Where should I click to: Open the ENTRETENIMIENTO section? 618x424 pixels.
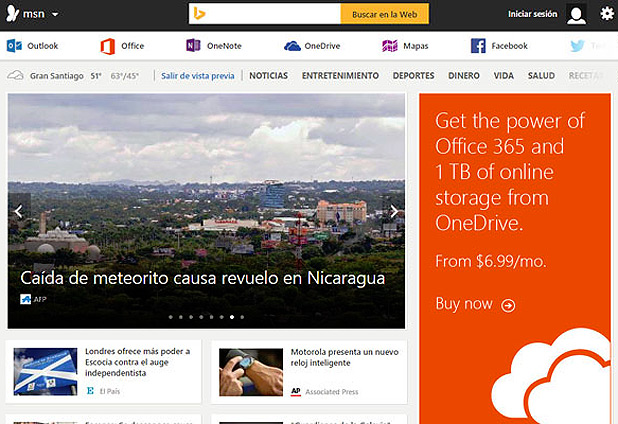[340, 76]
